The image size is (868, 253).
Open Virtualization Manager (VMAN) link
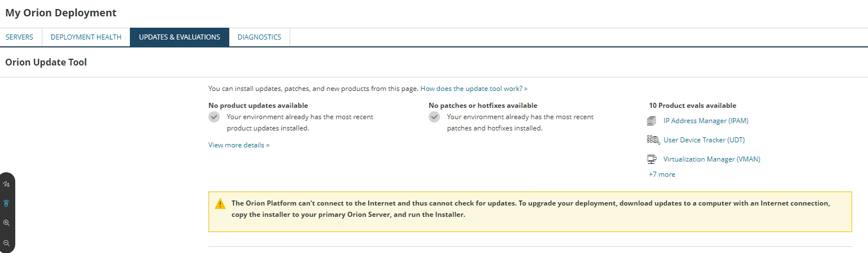point(712,159)
